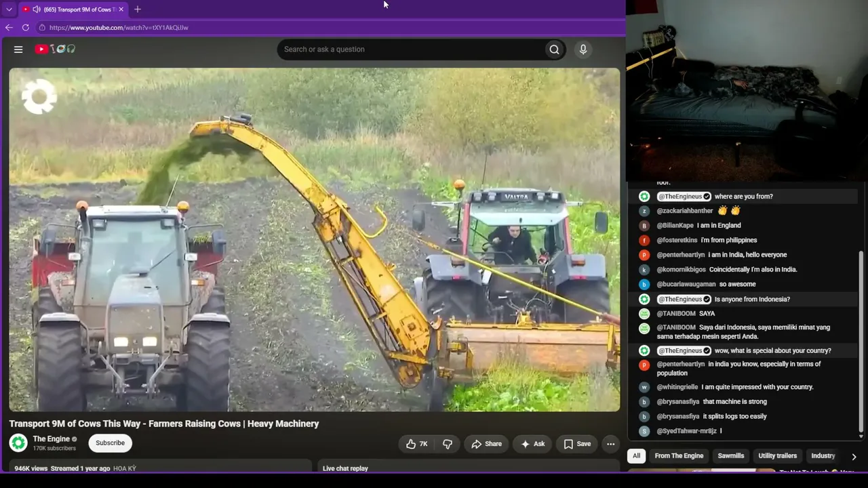This screenshot has height=488, width=868.
Task: Click TheEngineus 'where are you from?' author badge
Action: point(684,197)
